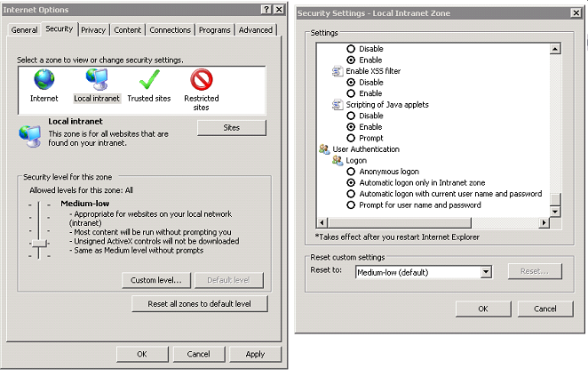Image resolution: width=588 pixels, height=385 pixels.
Task: Select Automatic logon with current user name and password
Action: click(x=351, y=194)
